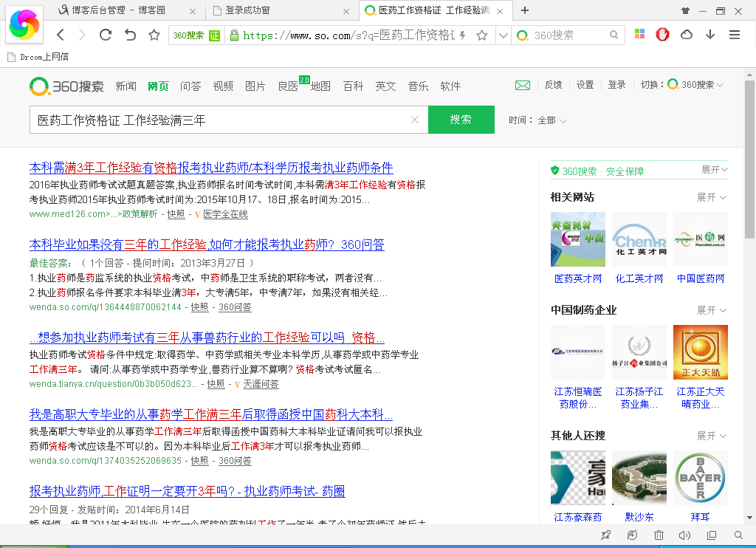Click the 化工英才网 thumbnail image
This screenshot has width=756, height=548.
(x=639, y=239)
